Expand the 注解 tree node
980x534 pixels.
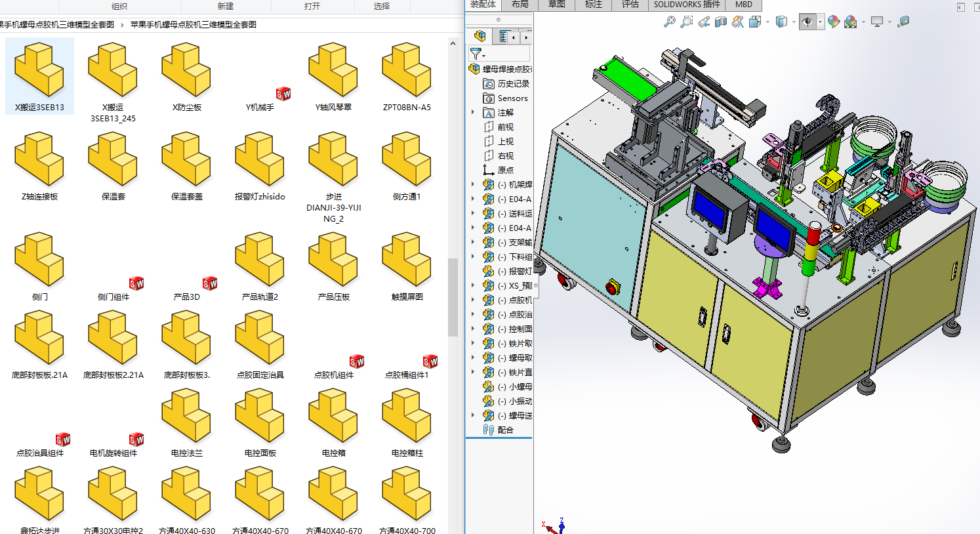(473, 112)
